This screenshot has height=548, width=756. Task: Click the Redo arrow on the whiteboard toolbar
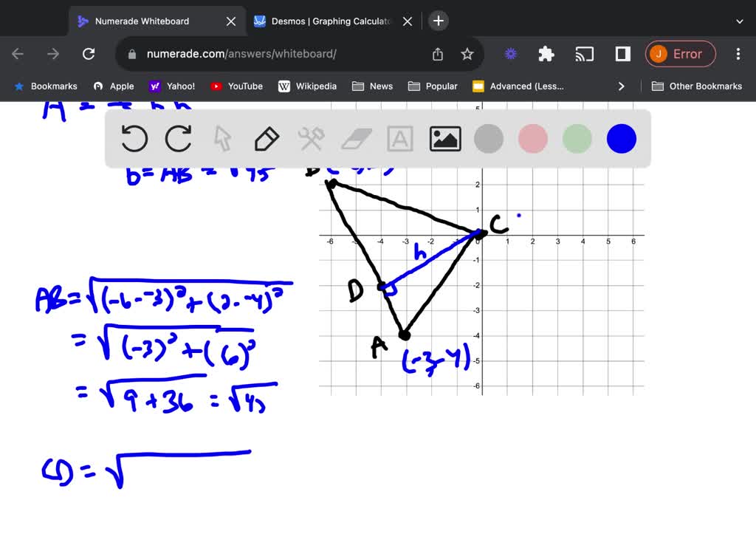click(x=178, y=138)
